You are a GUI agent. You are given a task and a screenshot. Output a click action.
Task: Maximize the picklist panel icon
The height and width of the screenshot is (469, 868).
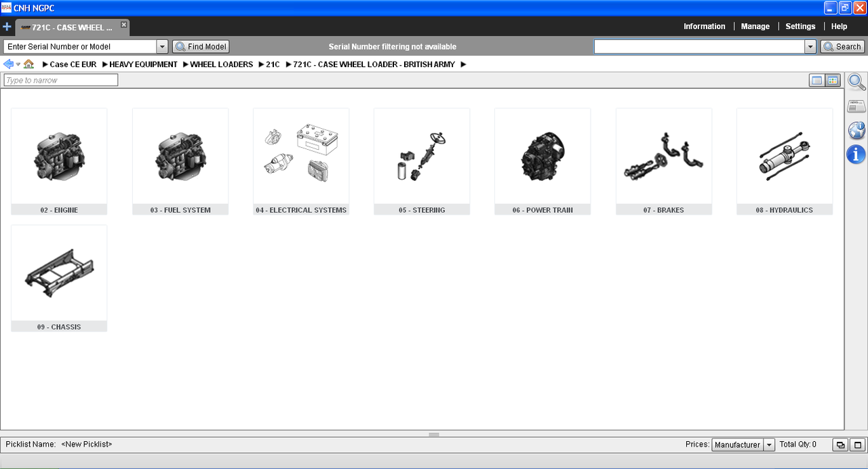pyautogui.click(x=858, y=445)
